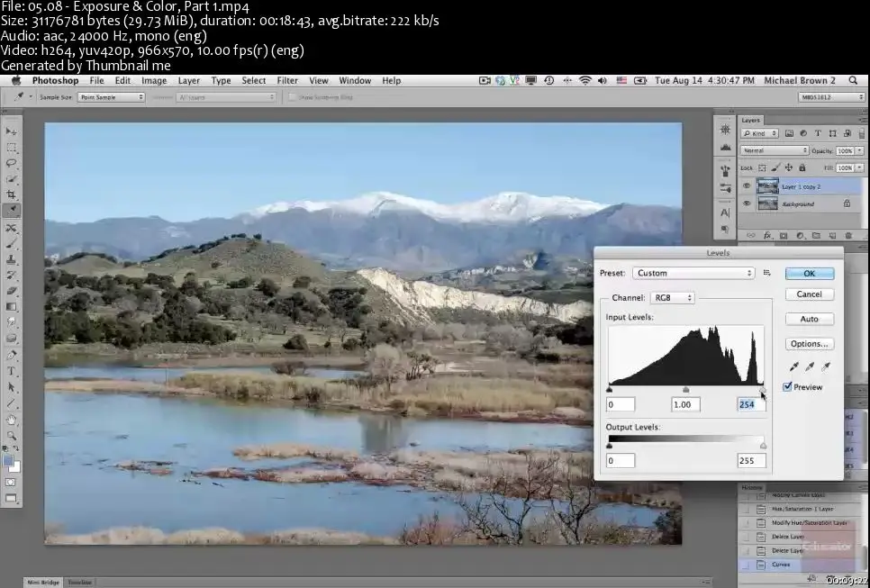Open the Levels preset options menu icon
The height and width of the screenshot is (588, 870).
766,273
